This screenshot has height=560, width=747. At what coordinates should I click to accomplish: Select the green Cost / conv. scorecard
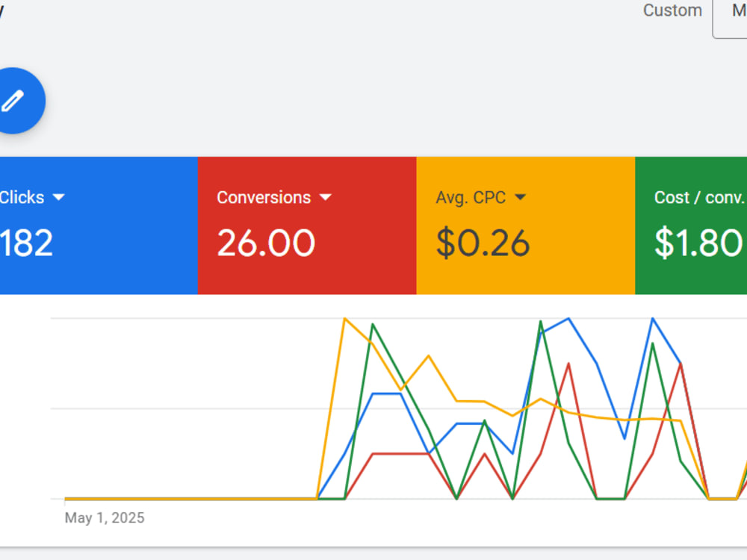(x=691, y=225)
